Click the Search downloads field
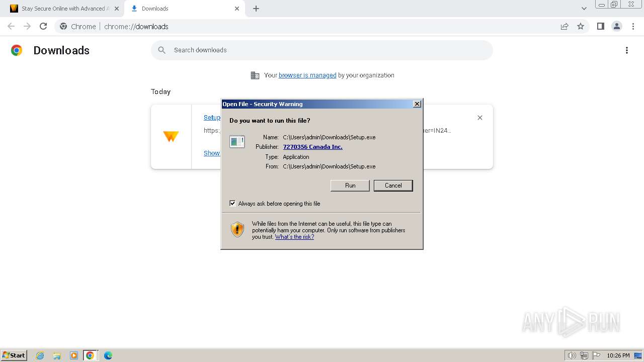644x362 pixels. (x=322, y=50)
